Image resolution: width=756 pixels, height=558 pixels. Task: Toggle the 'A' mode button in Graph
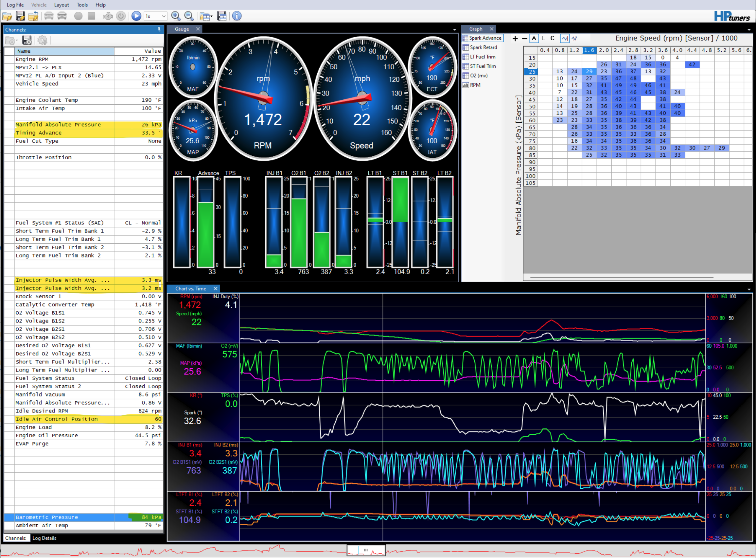tap(534, 38)
